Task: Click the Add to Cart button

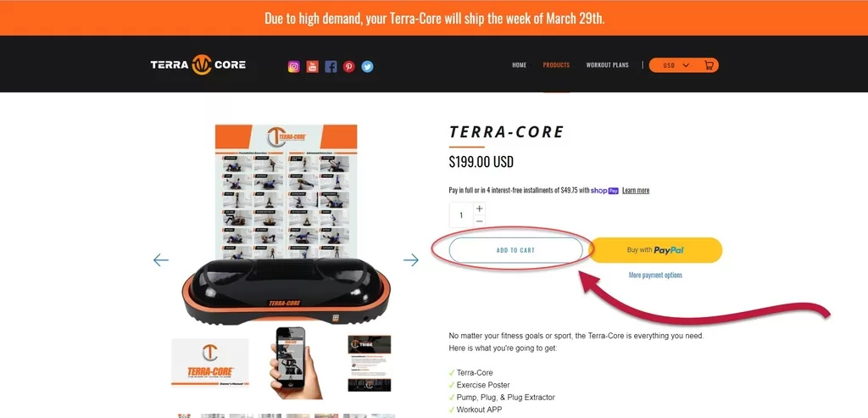Action: point(515,250)
